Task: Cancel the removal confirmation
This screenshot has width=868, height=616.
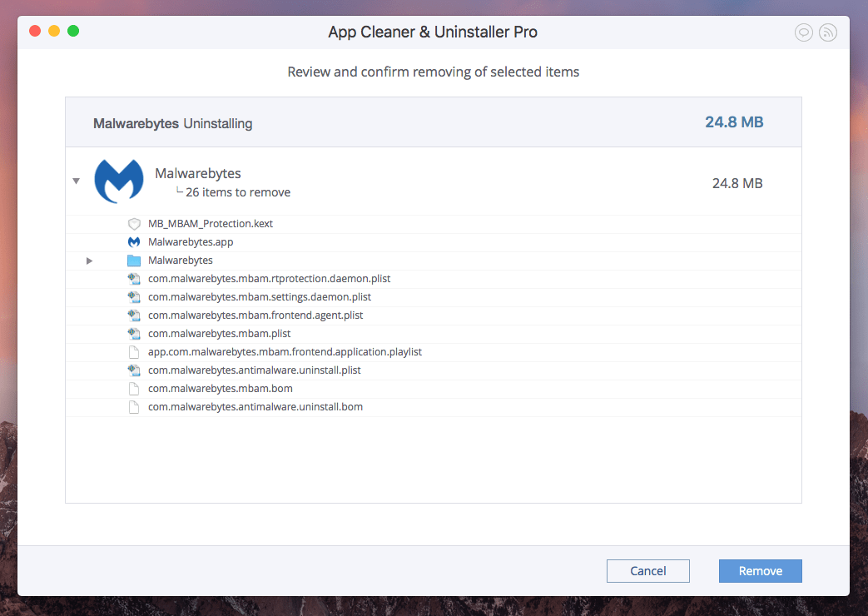Action: [647, 570]
